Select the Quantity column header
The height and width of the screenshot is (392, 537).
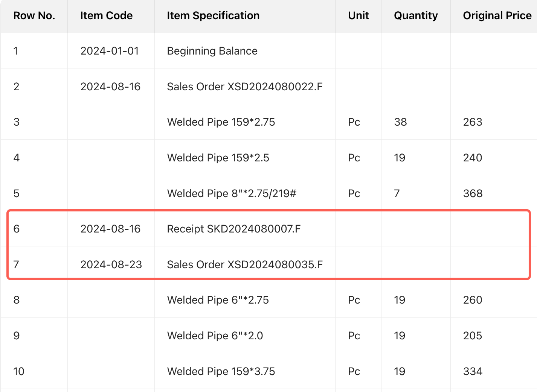(416, 16)
